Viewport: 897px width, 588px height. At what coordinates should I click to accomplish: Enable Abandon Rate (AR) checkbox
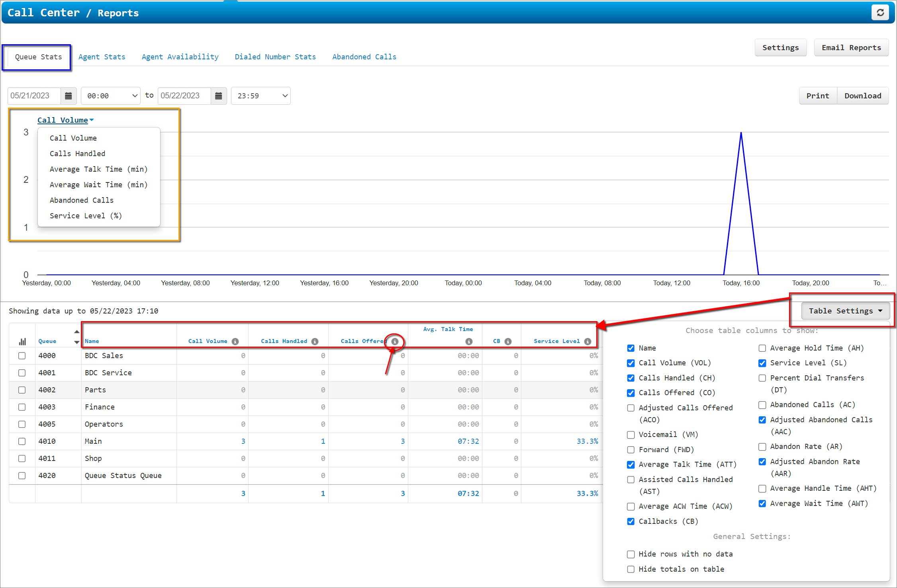click(x=762, y=447)
